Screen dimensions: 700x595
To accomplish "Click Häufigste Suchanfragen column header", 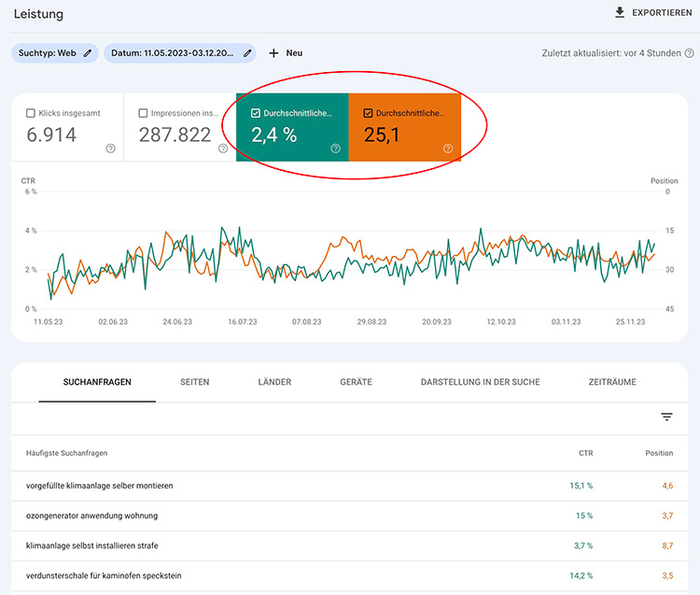I will pyautogui.click(x=66, y=453).
